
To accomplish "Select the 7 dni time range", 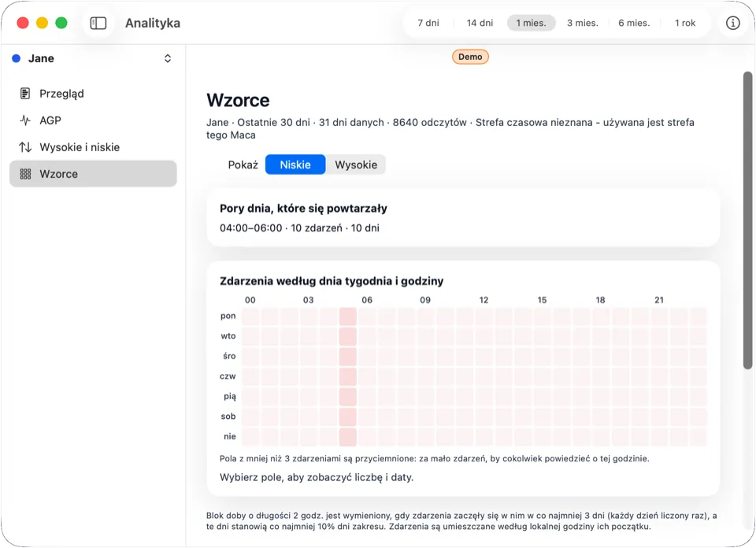I will (x=428, y=23).
